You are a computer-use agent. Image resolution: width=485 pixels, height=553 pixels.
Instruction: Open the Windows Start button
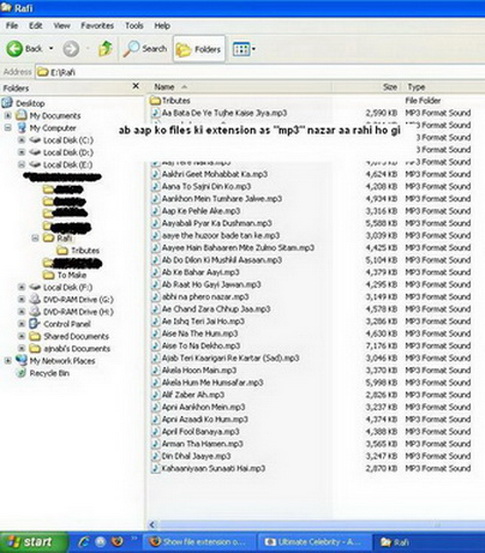coord(33,542)
